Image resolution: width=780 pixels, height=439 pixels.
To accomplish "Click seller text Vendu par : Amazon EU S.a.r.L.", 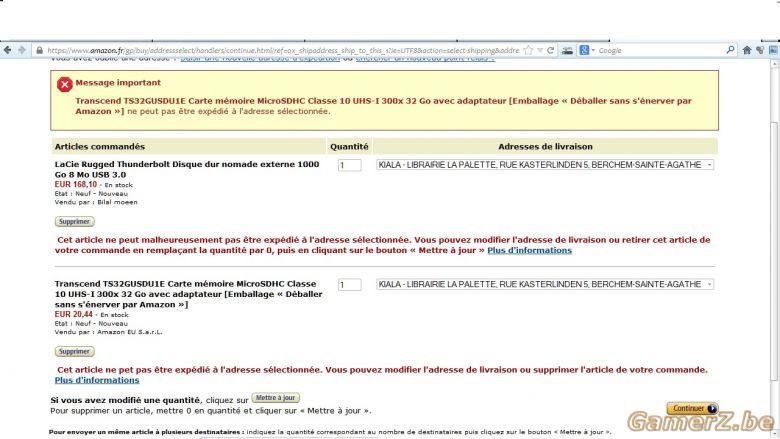I will pyautogui.click(x=108, y=332).
